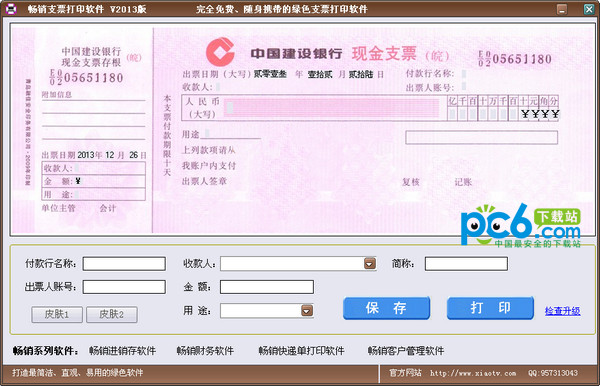Close the check printing software window
The width and height of the screenshot is (600, 386).
589,9
